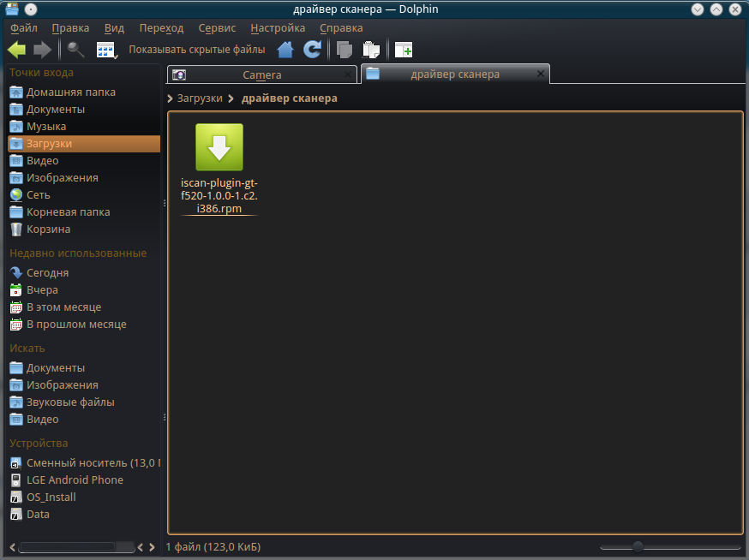
Task: Go to home folder via house icon
Action: coord(285,50)
